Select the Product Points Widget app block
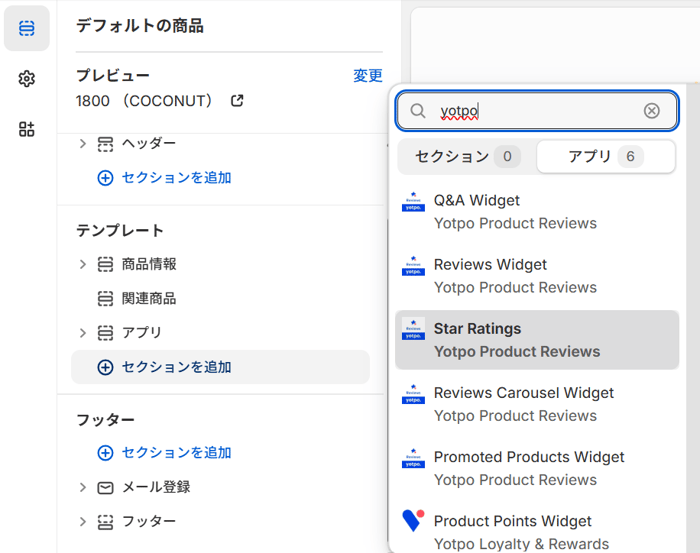 pyautogui.click(x=537, y=531)
